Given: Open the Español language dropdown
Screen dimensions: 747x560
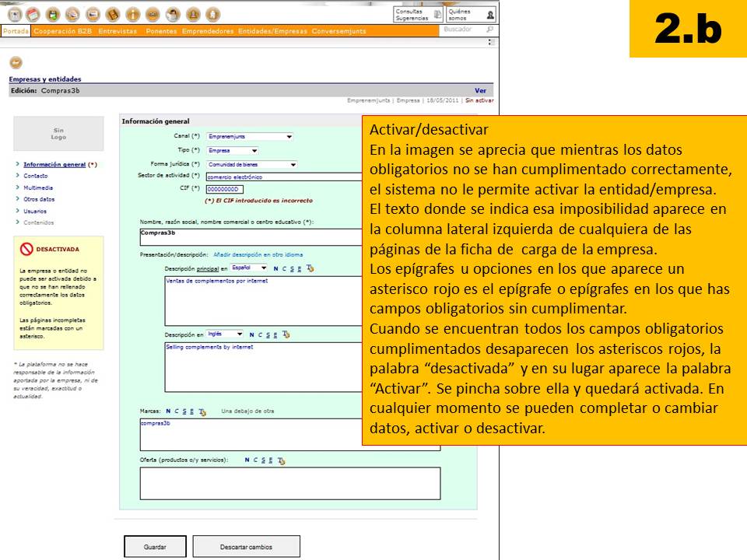Looking at the screenshot, I should tap(247, 269).
